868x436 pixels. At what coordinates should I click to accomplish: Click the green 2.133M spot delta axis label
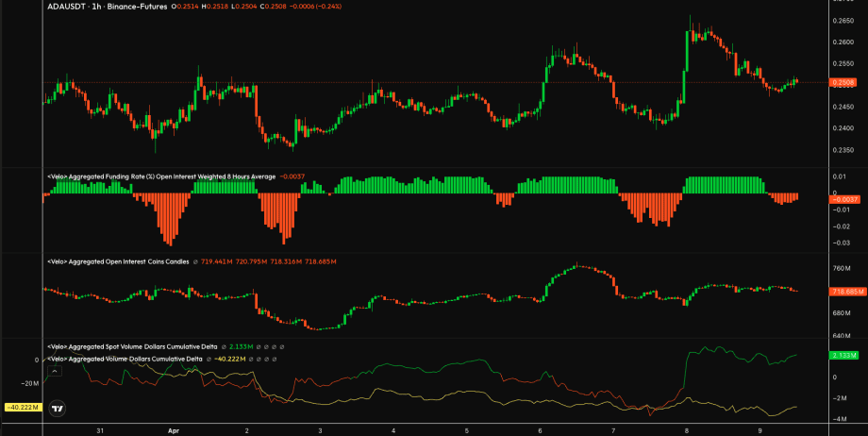pos(843,355)
